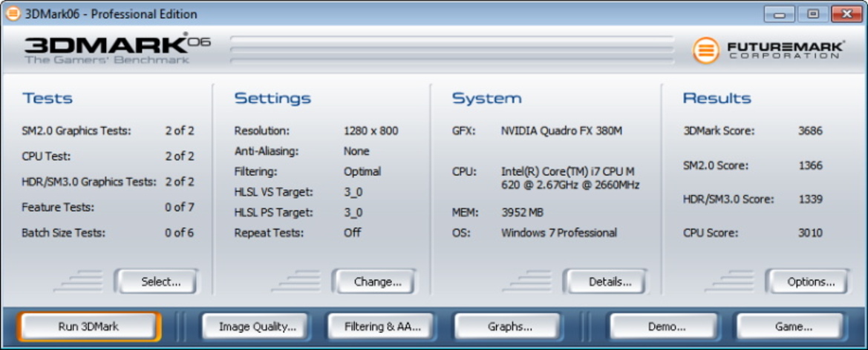Click the 3DMark06 Gamers' Benchmark logo
This screenshot has width=868, height=350.
[117, 50]
